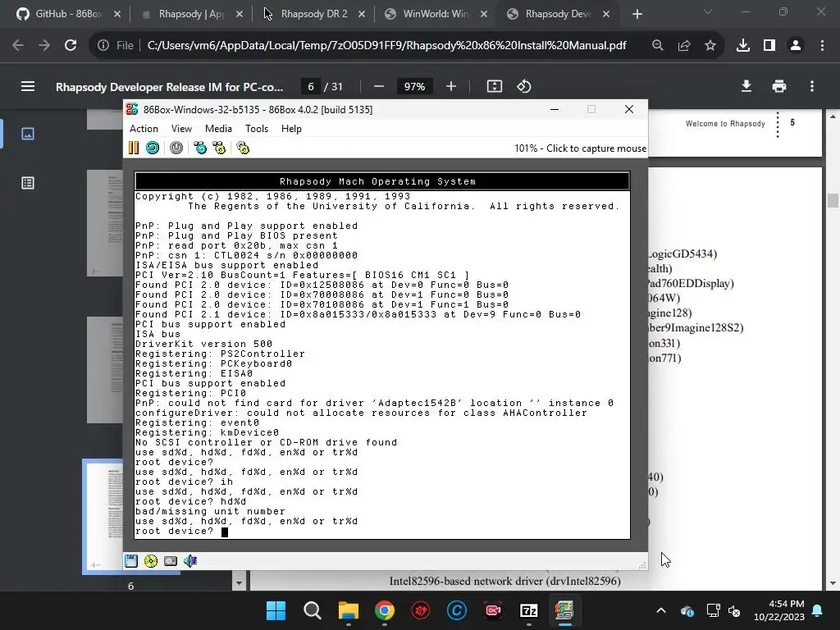This screenshot has height=630, width=840.
Task: Open 86Box settings with the toolbar icon
Action: pyautogui.click(x=243, y=148)
